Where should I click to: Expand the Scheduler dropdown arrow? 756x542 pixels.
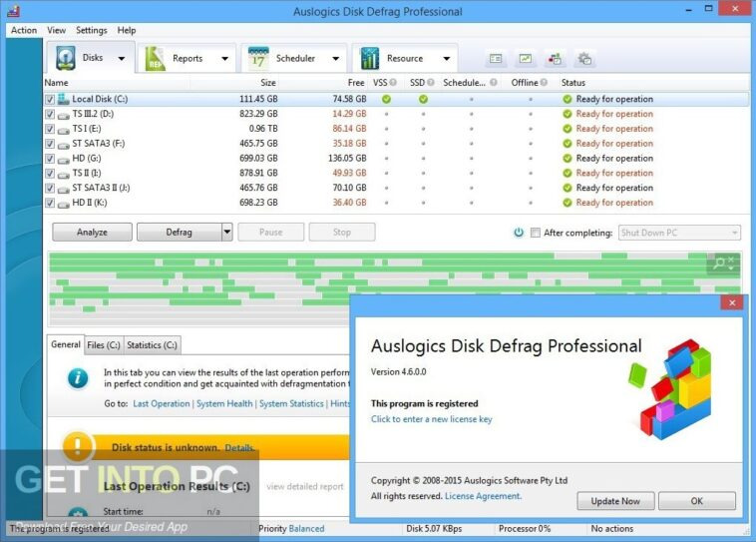click(x=335, y=59)
